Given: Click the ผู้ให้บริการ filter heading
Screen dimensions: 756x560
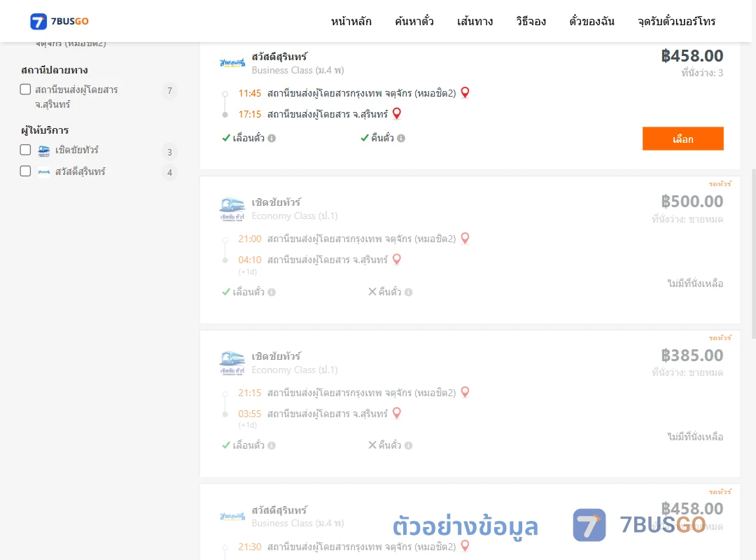Looking at the screenshot, I should pyautogui.click(x=45, y=129).
